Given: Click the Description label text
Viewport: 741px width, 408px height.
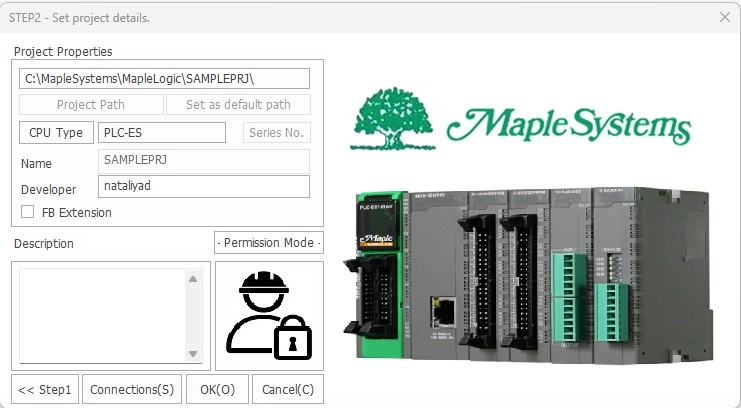Looking at the screenshot, I should (x=43, y=243).
